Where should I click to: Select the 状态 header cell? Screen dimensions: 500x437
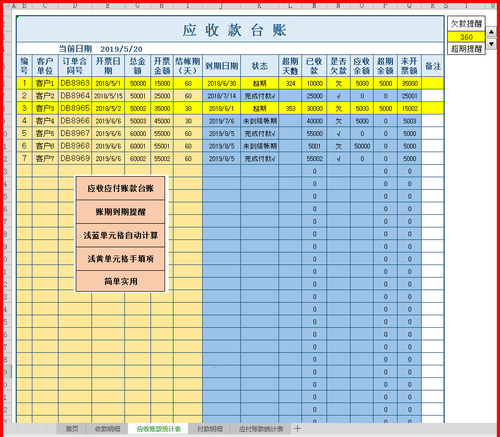[x=259, y=66]
